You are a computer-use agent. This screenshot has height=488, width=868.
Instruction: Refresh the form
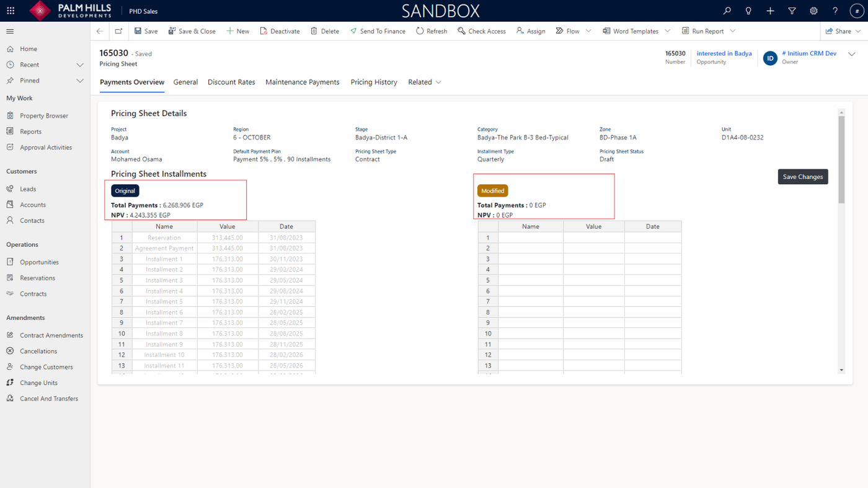432,31
